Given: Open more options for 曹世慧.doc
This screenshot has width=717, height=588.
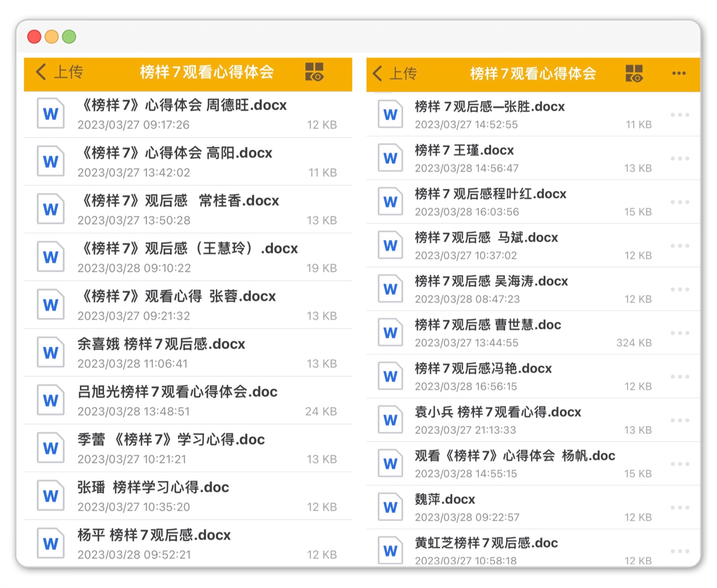Looking at the screenshot, I should [680, 333].
